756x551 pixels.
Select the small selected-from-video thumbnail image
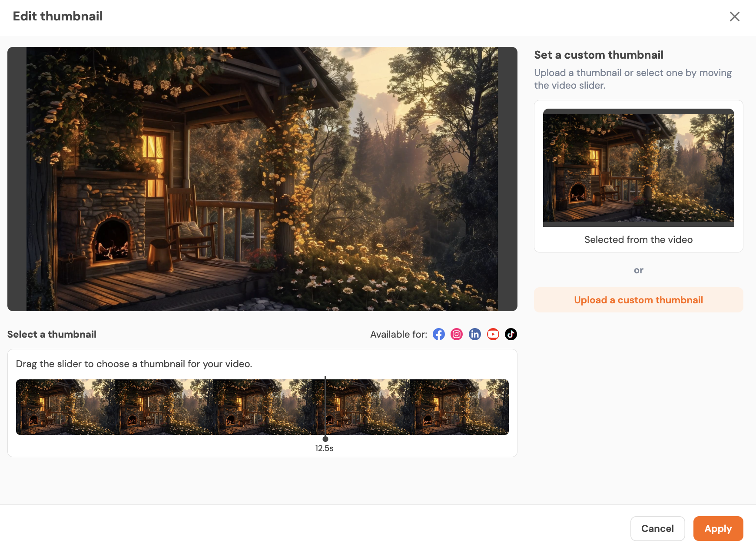click(638, 168)
